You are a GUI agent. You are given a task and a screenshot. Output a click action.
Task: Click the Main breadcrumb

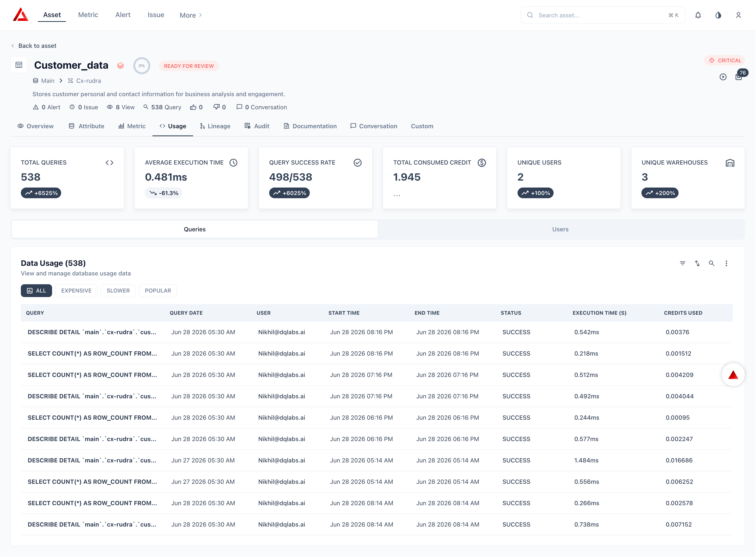click(x=44, y=81)
